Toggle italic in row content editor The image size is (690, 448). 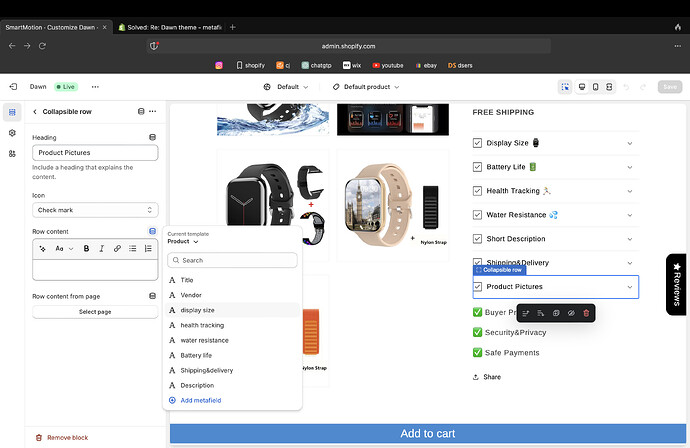[x=102, y=249]
